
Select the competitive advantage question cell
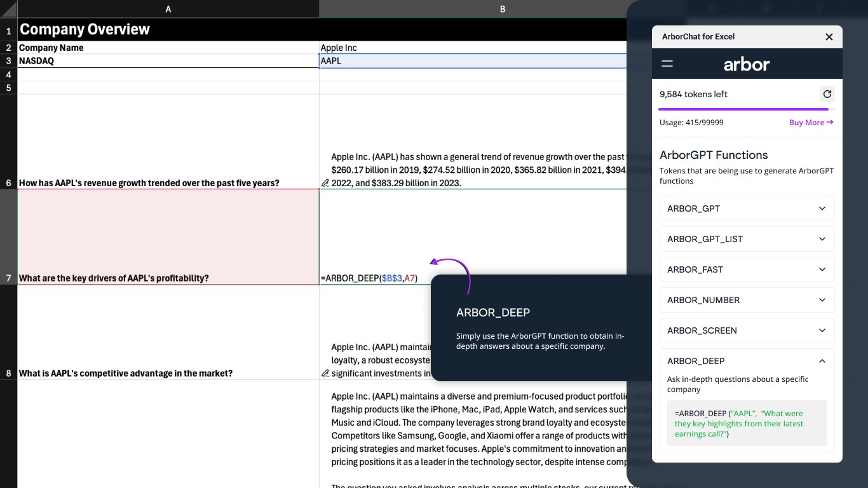click(x=168, y=332)
